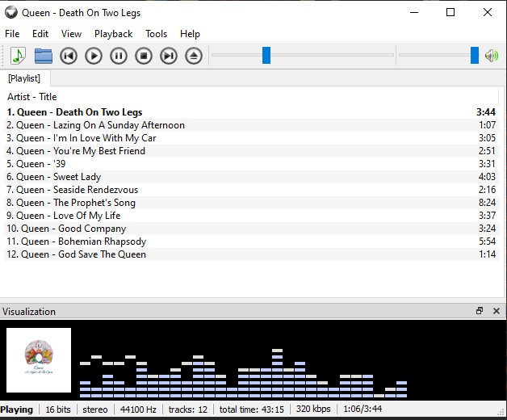The image size is (507, 420).
Task: Minimize the player window
Action: pyautogui.click(x=414, y=12)
